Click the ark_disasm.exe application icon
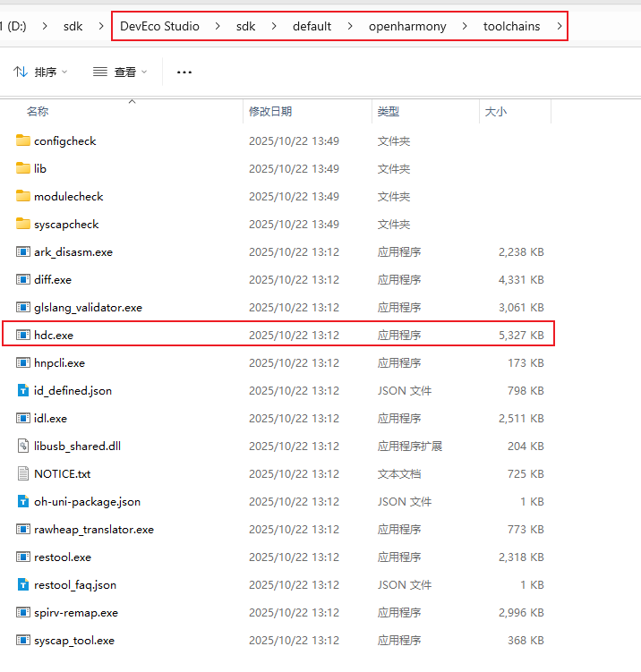Viewport: 641px width, 672px height. point(23,251)
